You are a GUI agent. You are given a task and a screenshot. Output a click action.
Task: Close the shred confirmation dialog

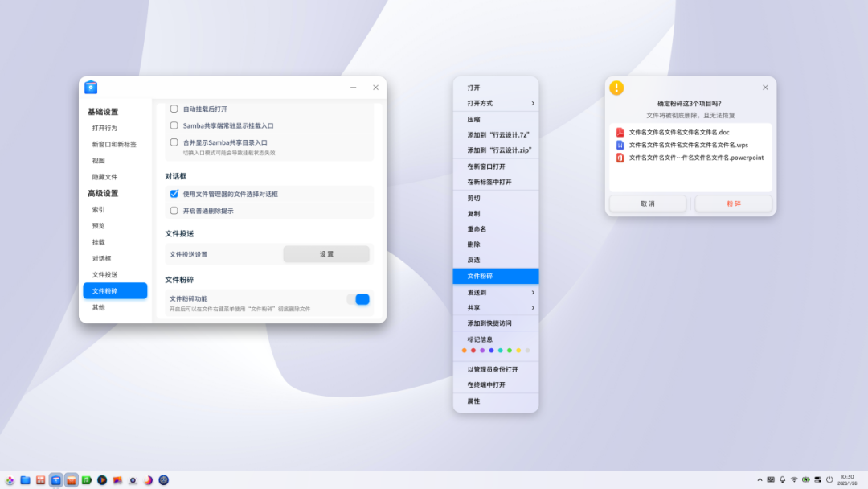click(765, 88)
